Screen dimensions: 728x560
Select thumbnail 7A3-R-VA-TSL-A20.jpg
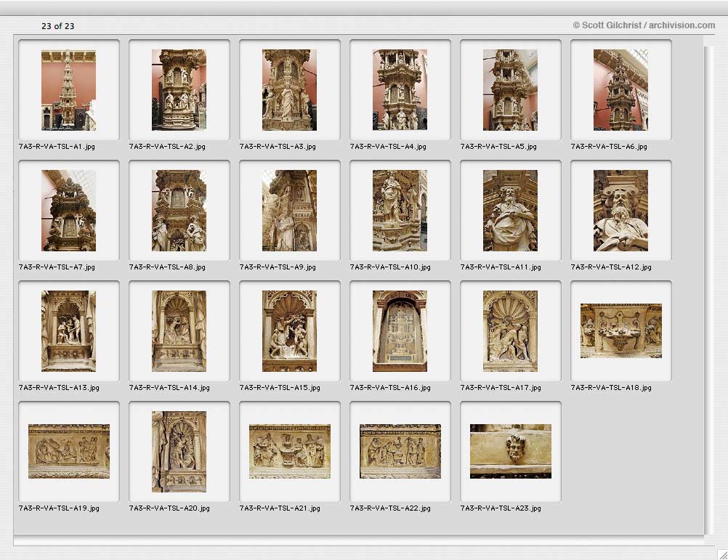point(179,452)
